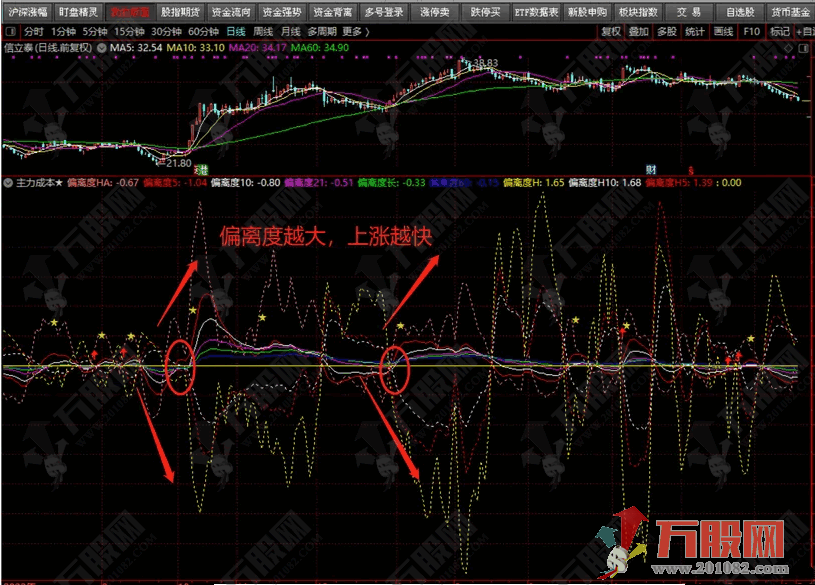Select 周线 weekly period
The image size is (815, 585).
point(263,32)
